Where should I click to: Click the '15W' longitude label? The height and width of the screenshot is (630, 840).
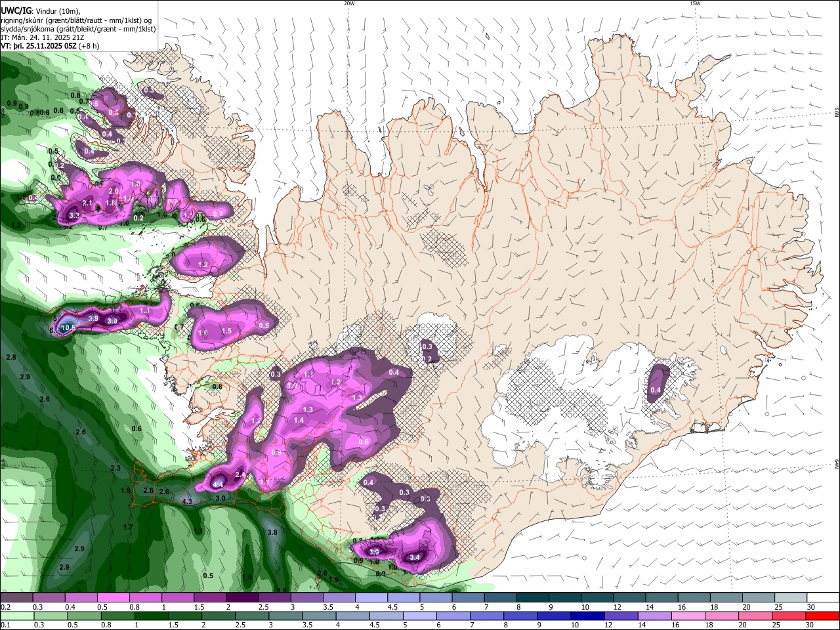695,3
